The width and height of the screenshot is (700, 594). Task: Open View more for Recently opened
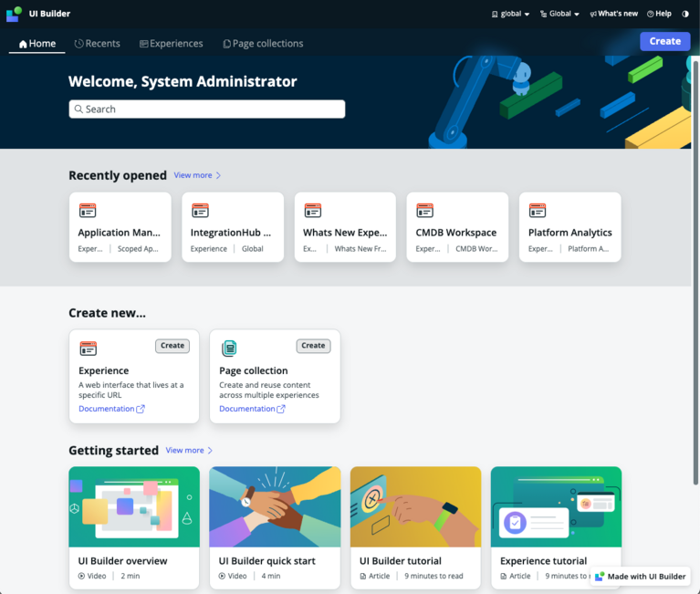tap(193, 175)
